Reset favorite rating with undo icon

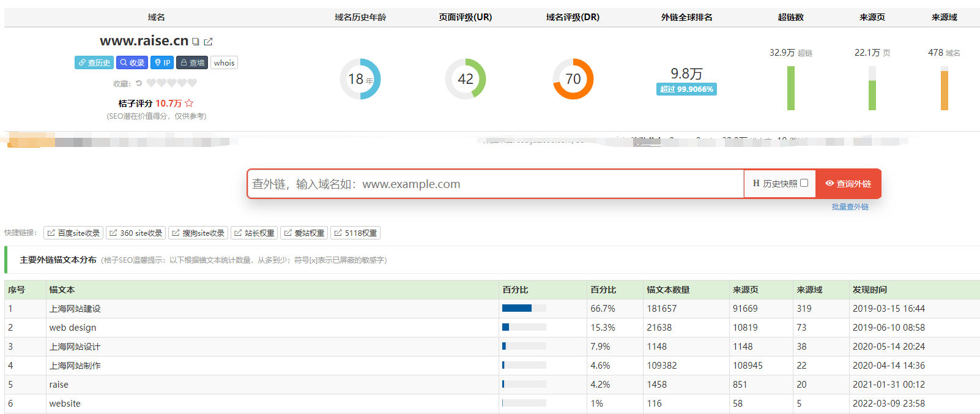click(x=139, y=83)
